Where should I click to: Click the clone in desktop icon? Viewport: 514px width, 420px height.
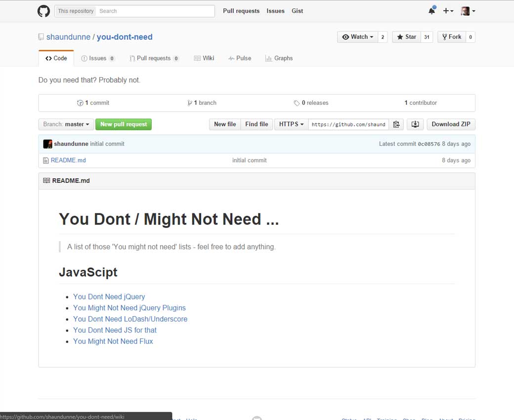pos(415,125)
